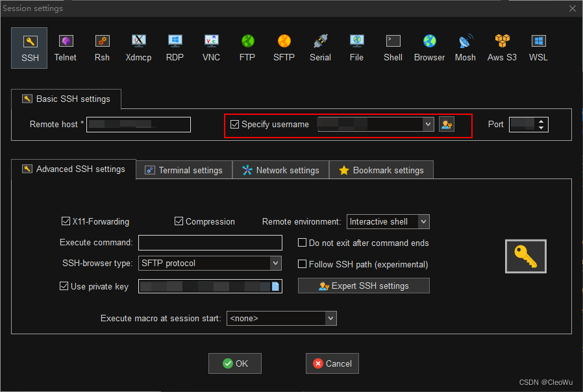Click the private key file browse icon
This screenshot has width=583, height=392.
[x=275, y=286]
